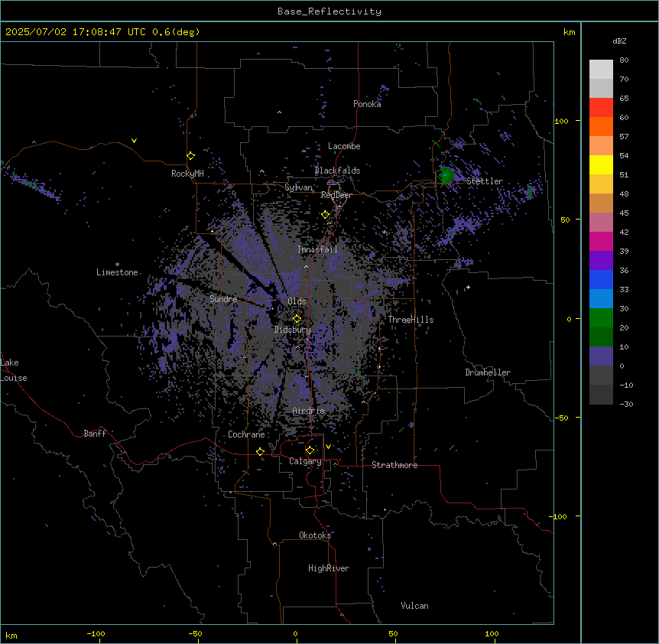This screenshot has height=644, width=659.
Task: Select the Banff label
Action: click(x=95, y=434)
